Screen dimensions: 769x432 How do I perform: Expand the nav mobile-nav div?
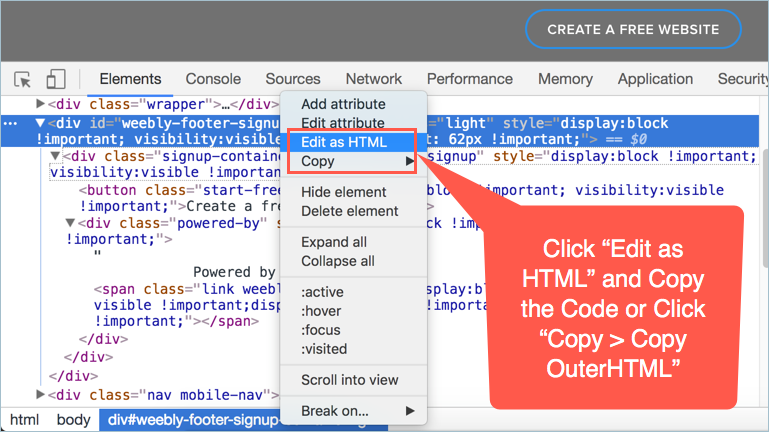tap(41, 395)
